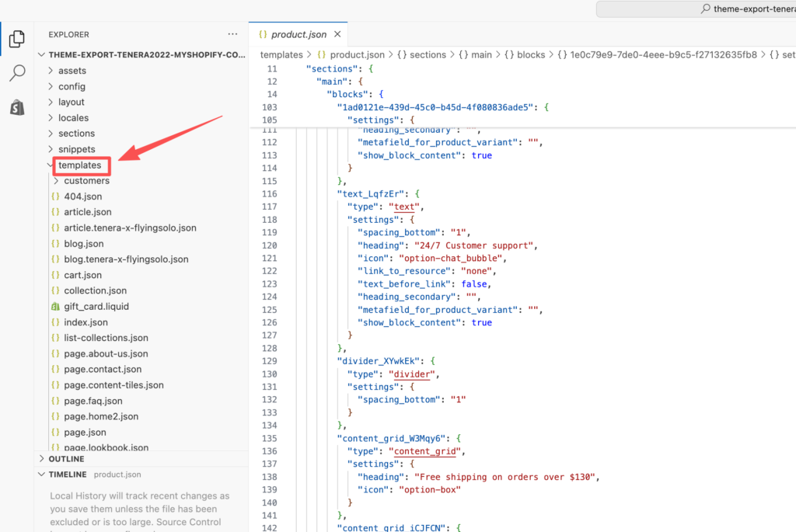Click the top search command bar

tap(696, 9)
